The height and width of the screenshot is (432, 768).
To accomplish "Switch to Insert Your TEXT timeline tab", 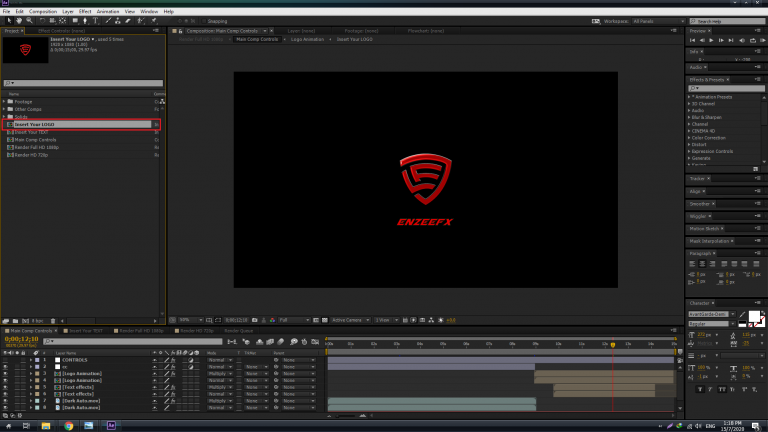I will [85, 331].
